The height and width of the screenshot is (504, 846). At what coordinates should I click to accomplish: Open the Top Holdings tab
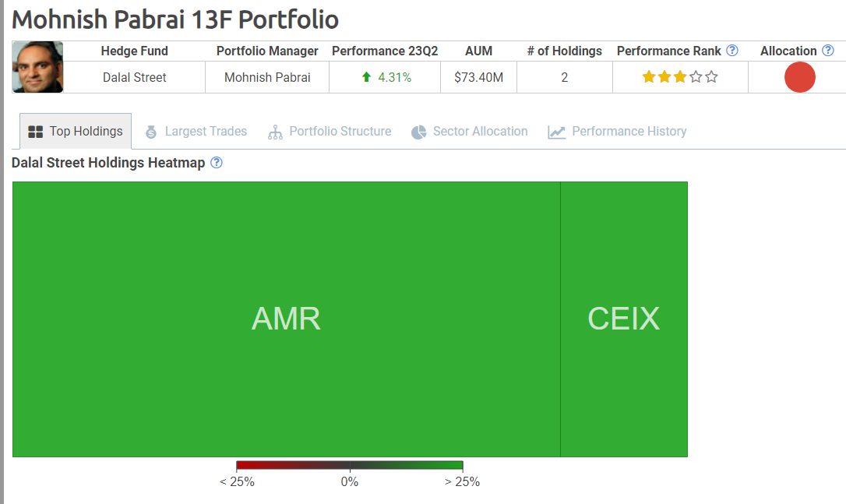click(76, 131)
